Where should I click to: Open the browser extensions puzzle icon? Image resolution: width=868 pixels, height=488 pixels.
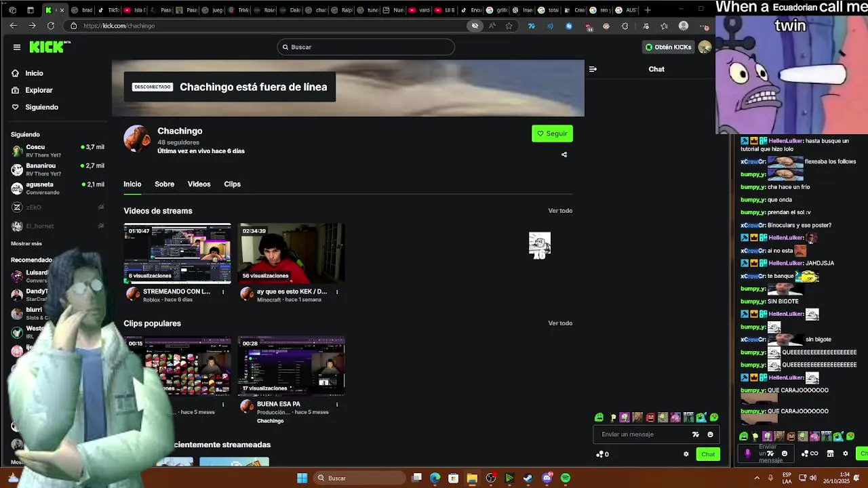625,26
